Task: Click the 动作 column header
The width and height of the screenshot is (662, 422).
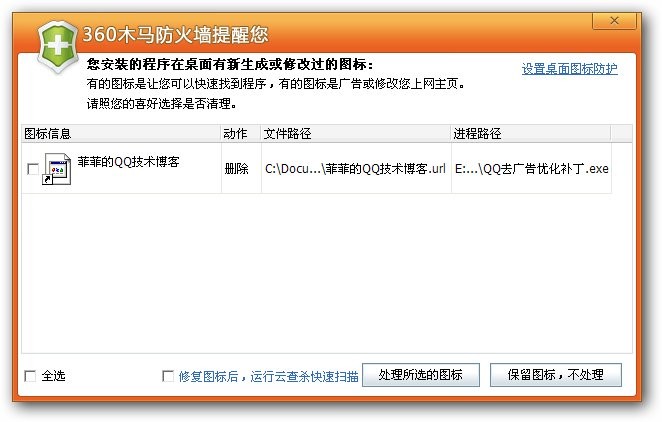Action: [x=241, y=134]
